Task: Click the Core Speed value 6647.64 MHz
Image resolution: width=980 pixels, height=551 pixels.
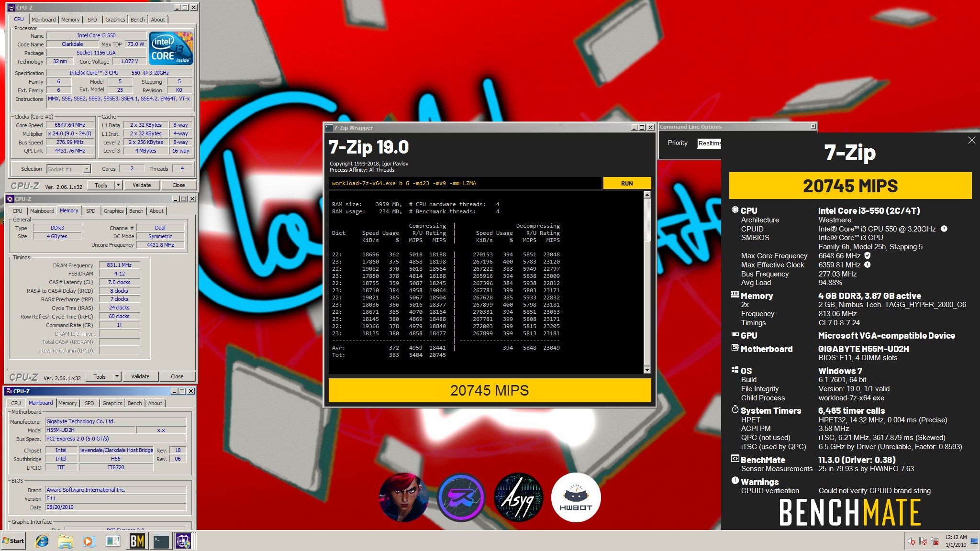Action: click(x=70, y=125)
